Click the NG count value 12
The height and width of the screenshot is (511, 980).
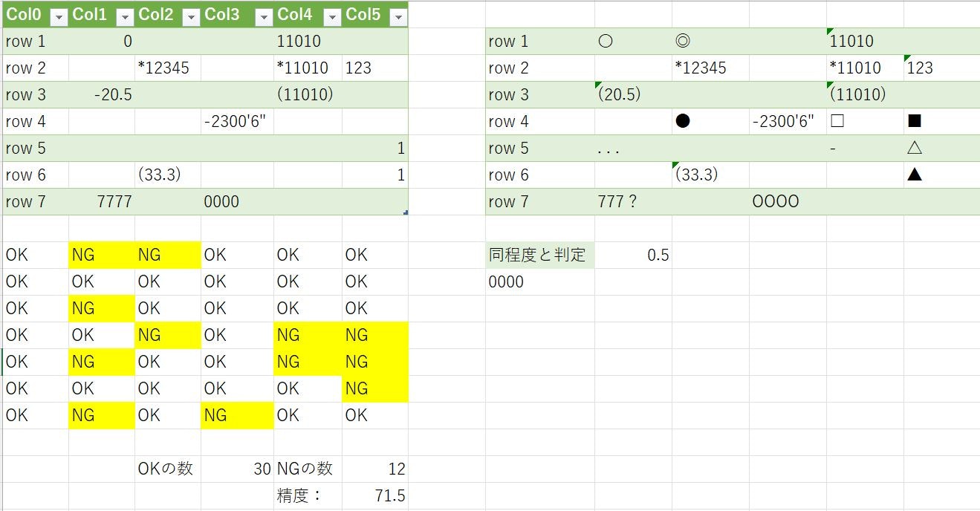(x=375, y=469)
